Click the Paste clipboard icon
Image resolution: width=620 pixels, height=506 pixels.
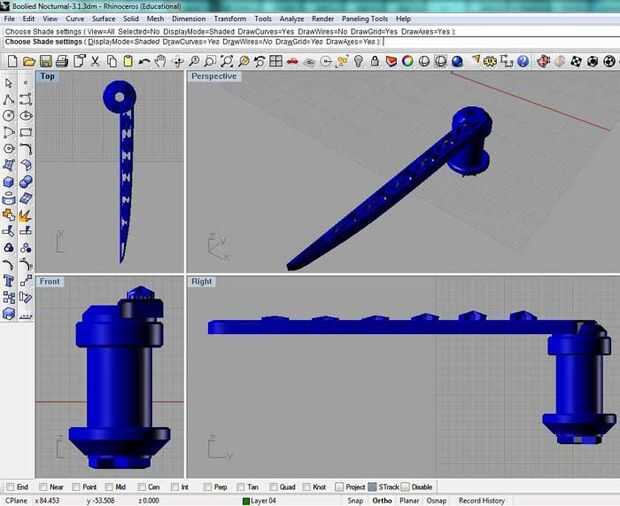pos(128,61)
